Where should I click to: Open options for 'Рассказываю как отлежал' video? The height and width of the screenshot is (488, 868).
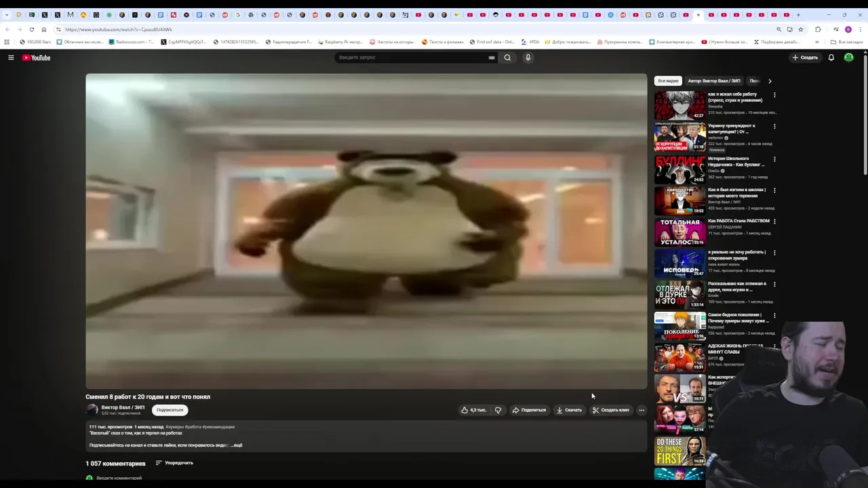coord(774,285)
